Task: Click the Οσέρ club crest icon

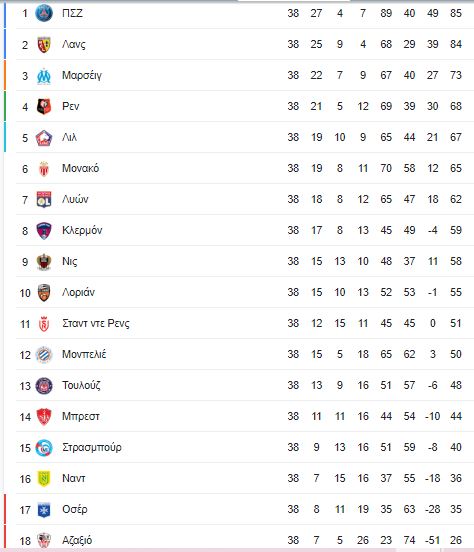Action: tap(44, 510)
